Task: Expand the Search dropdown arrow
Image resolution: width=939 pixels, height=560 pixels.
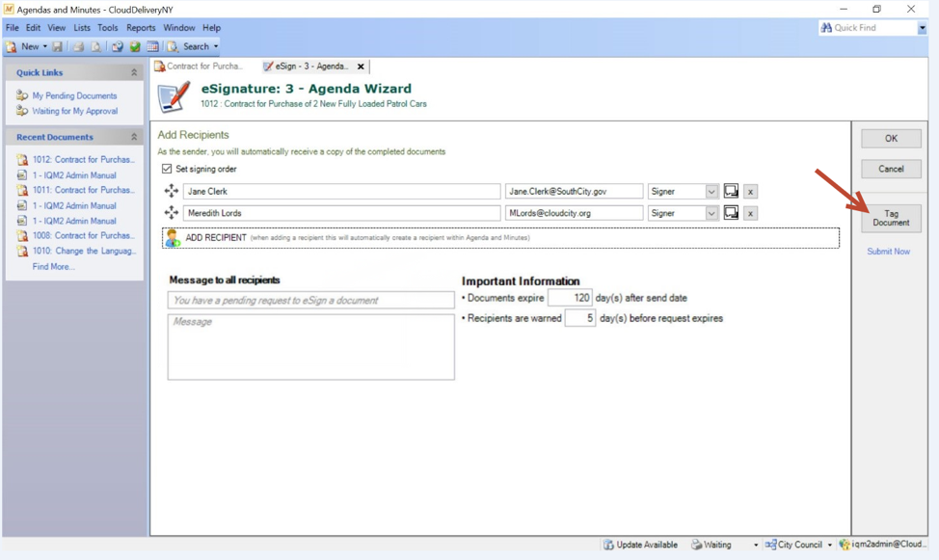Action: point(216,46)
